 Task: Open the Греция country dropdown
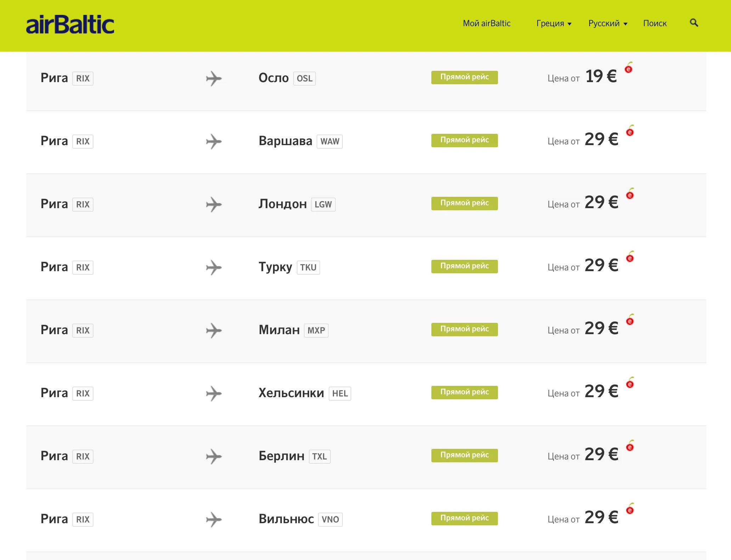[554, 23]
